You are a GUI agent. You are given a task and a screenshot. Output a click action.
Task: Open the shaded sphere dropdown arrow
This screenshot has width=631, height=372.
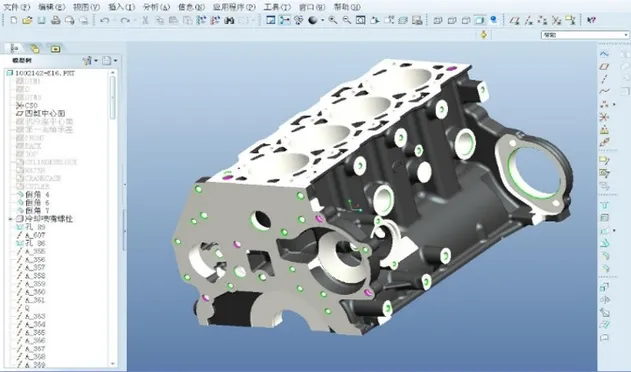[322, 20]
